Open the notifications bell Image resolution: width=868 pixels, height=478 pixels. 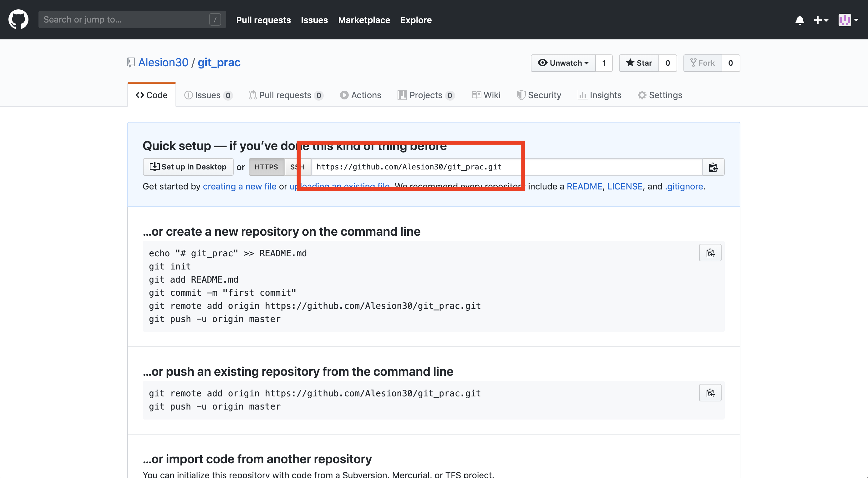click(x=799, y=20)
